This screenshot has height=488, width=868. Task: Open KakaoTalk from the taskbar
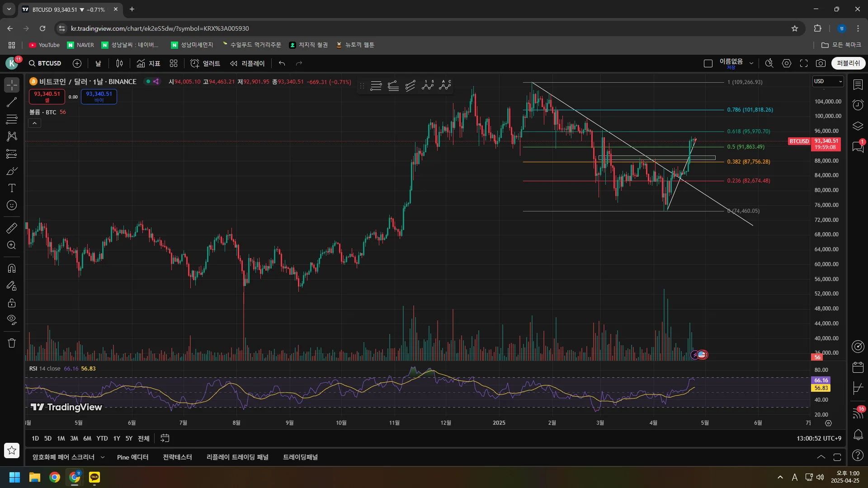[x=94, y=477]
